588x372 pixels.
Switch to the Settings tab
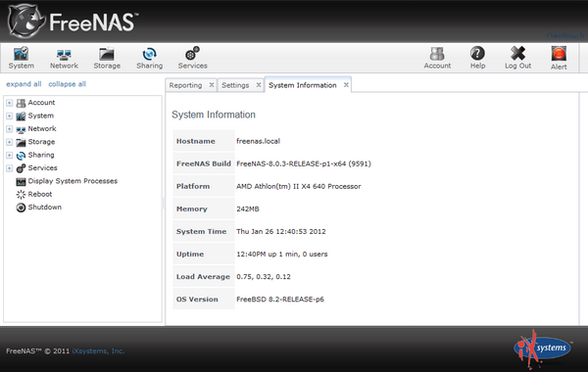(235, 85)
